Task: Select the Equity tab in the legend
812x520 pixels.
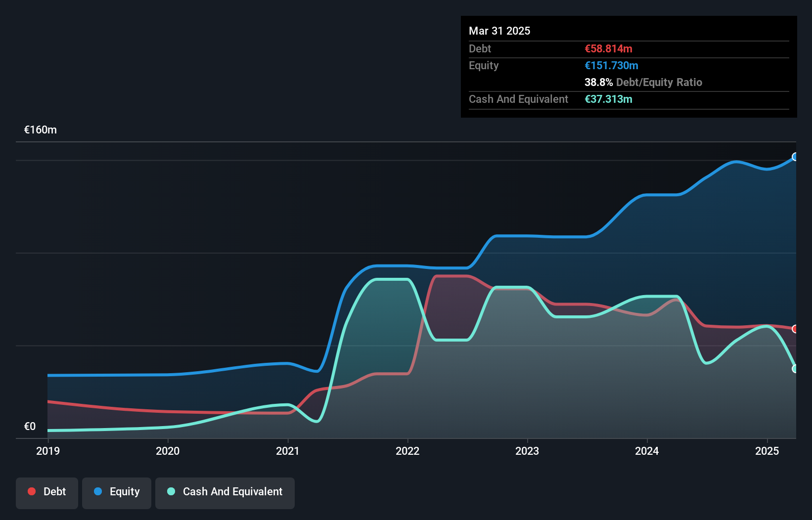Action: click(116, 492)
